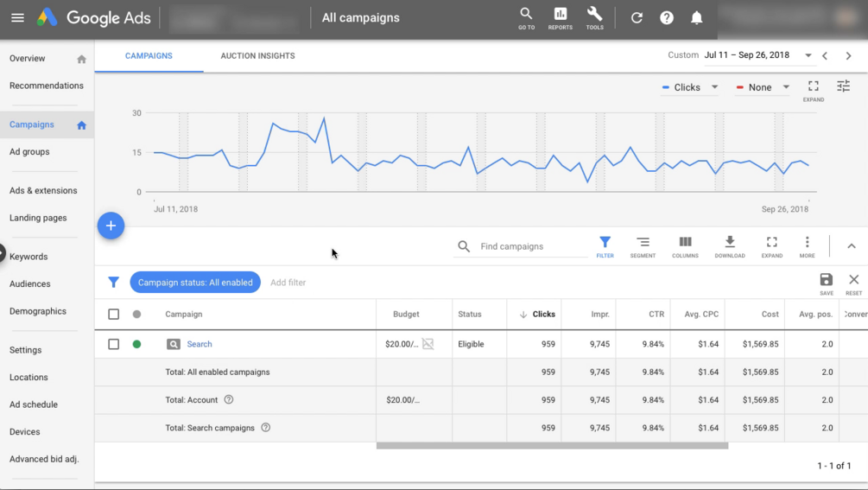Sort by the Cost column header
The image size is (868, 490).
[770, 314]
